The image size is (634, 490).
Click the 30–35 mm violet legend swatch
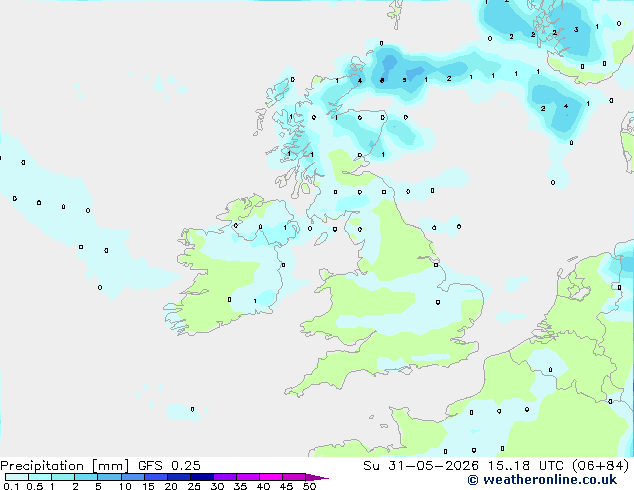coord(224,477)
